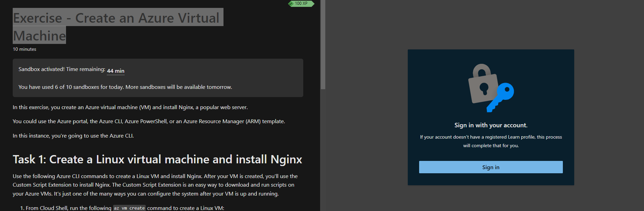Click the article vertical scrollbar thumb
Screen dimensions: 644x211
(323, 45)
